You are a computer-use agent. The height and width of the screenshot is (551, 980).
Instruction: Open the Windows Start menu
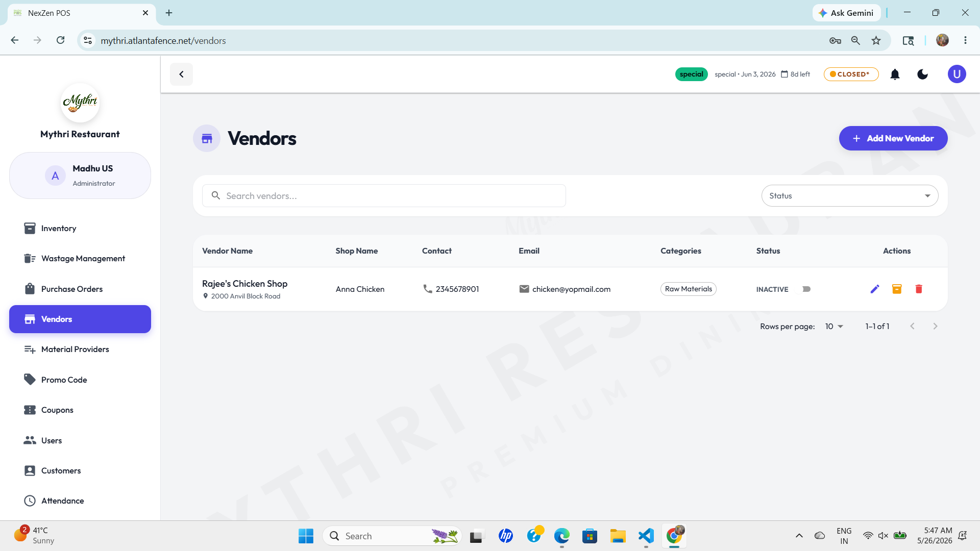306,536
